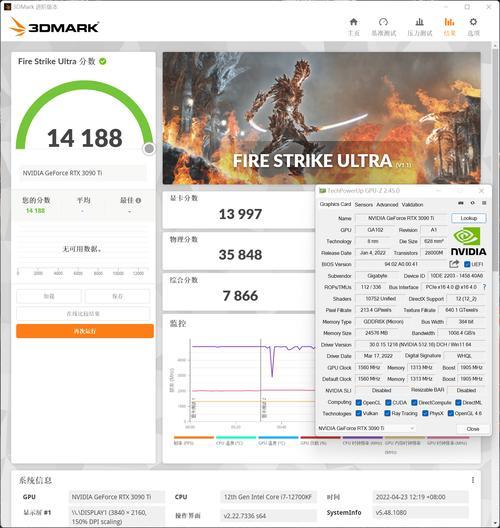
Task: Click the orange run again button
Action: point(85,331)
